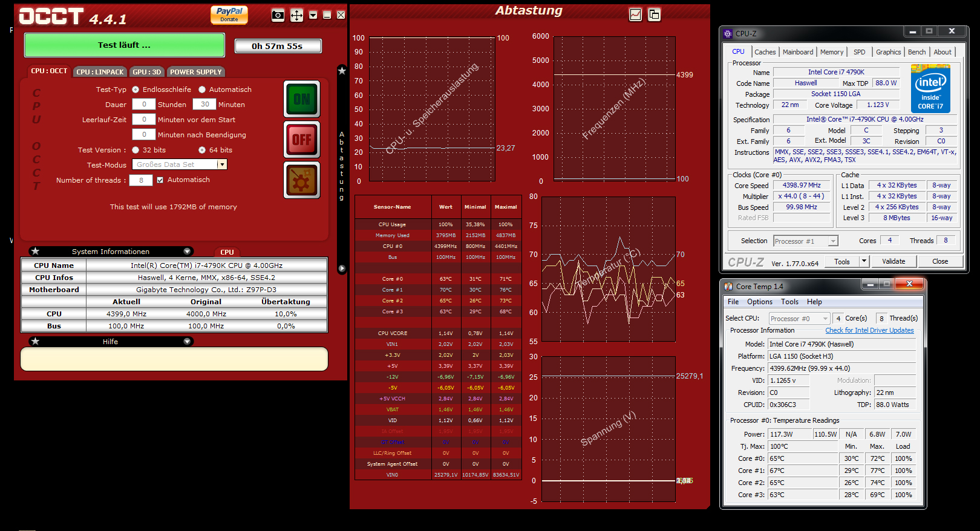Click the Core Temp Frequency field value
The width and height of the screenshot is (980, 531).
coord(842,368)
